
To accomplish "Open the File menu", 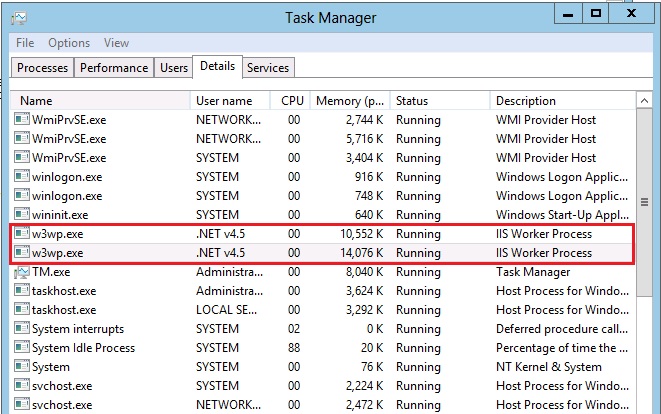I will [25, 43].
